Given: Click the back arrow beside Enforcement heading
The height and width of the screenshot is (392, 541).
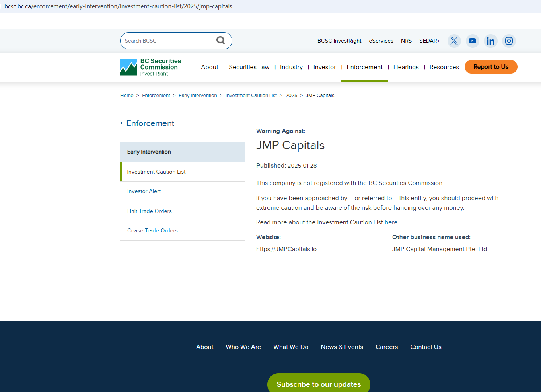Looking at the screenshot, I should 121,123.
